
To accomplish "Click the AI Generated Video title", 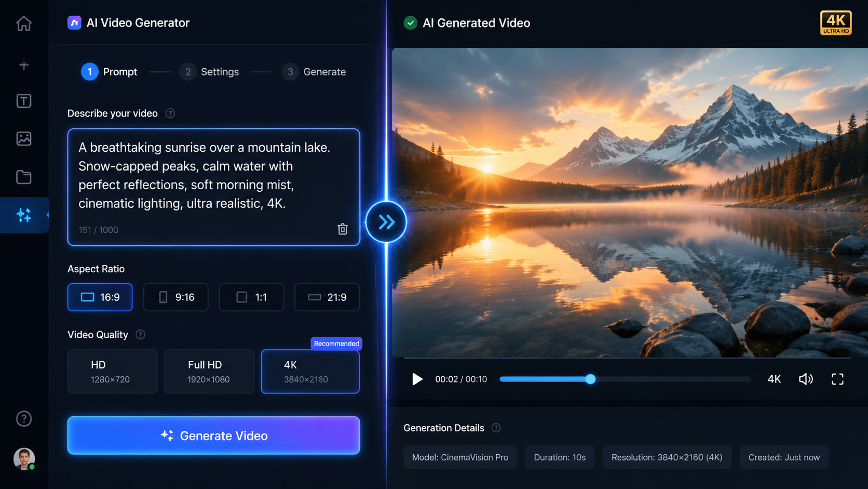I will pos(476,23).
